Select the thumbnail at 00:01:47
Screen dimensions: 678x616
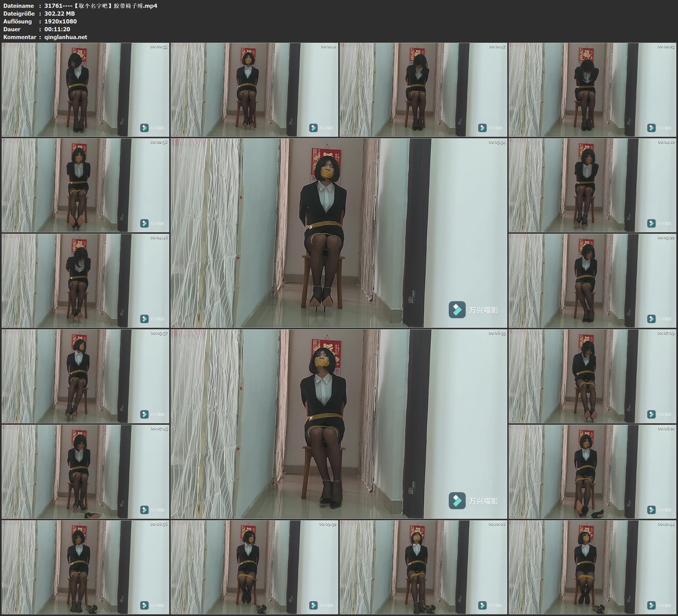coord(423,89)
